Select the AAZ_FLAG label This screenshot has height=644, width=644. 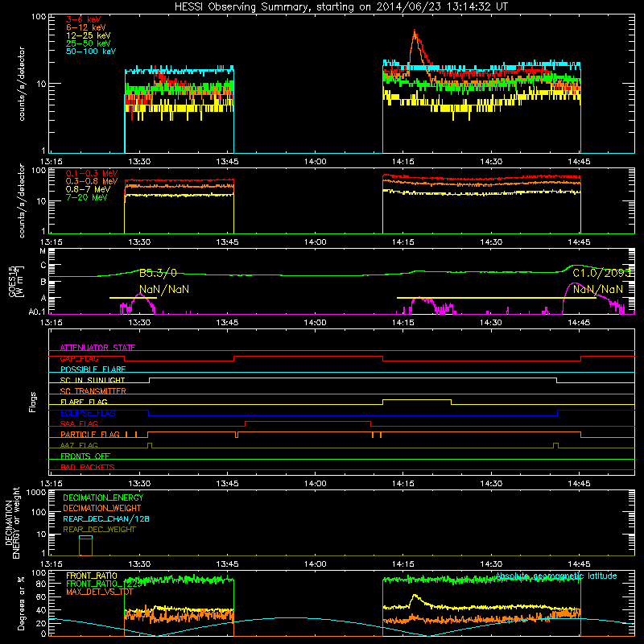tap(79, 445)
